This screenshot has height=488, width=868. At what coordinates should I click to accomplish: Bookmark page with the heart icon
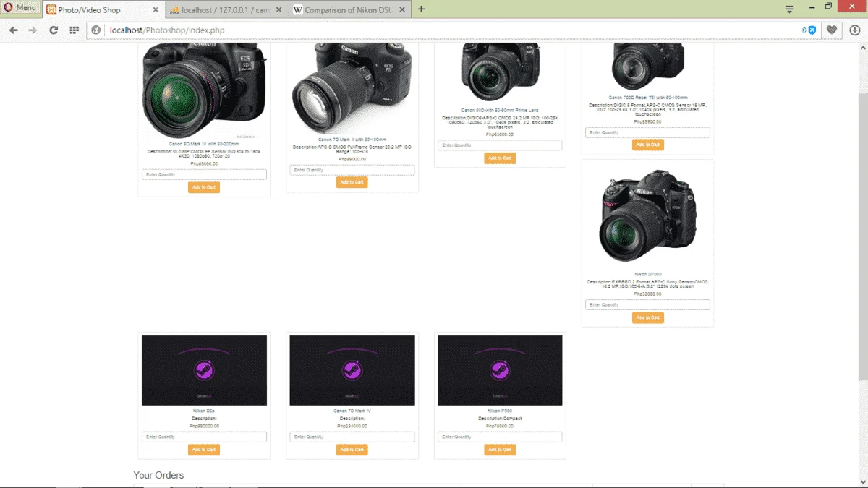[832, 30]
